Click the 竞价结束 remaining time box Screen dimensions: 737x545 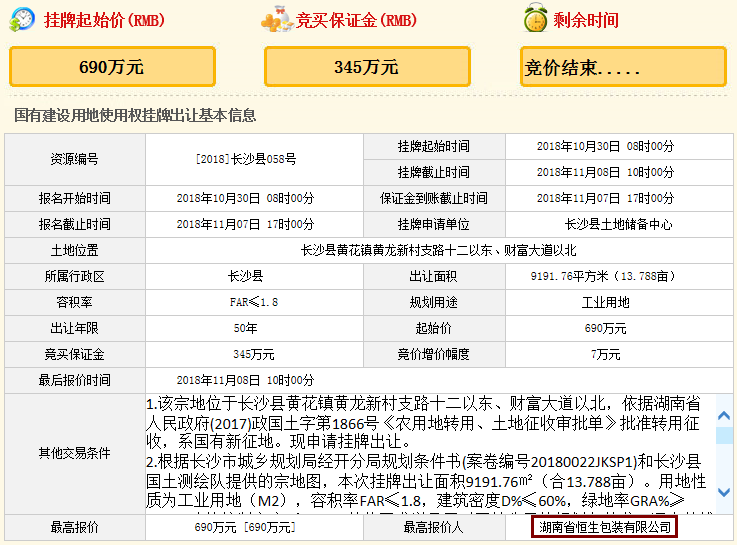click(623, 67)
